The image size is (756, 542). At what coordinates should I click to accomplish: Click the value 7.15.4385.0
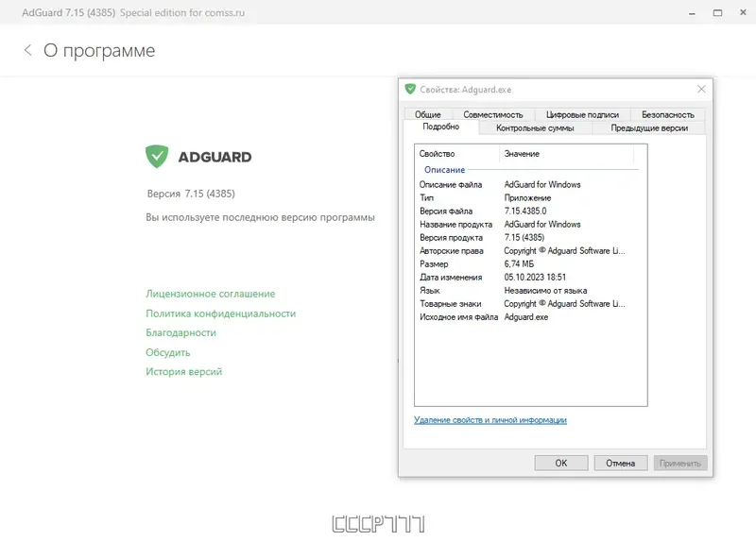(525, 211)
